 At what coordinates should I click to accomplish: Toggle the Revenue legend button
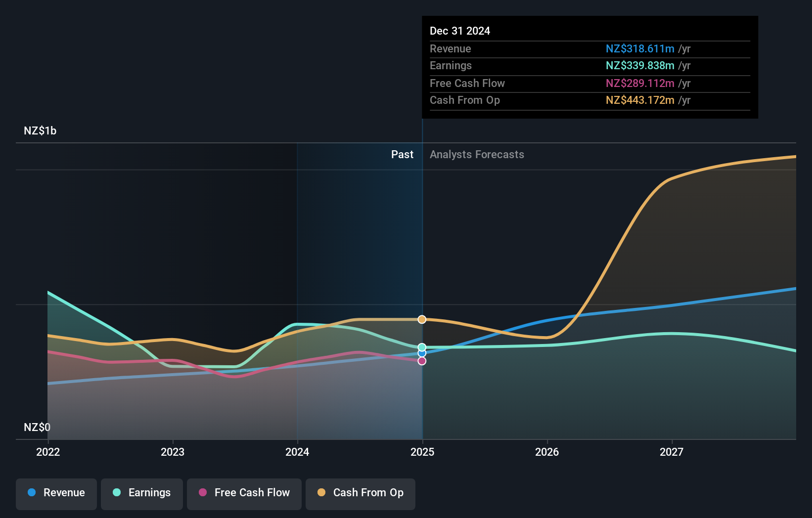(56, 494)
